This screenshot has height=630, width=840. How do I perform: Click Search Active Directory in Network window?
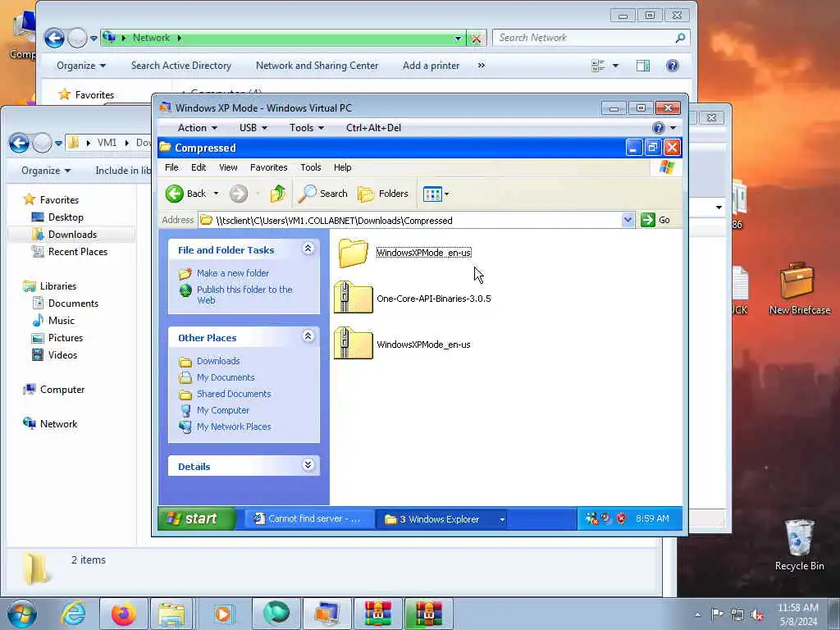(181, 66)
